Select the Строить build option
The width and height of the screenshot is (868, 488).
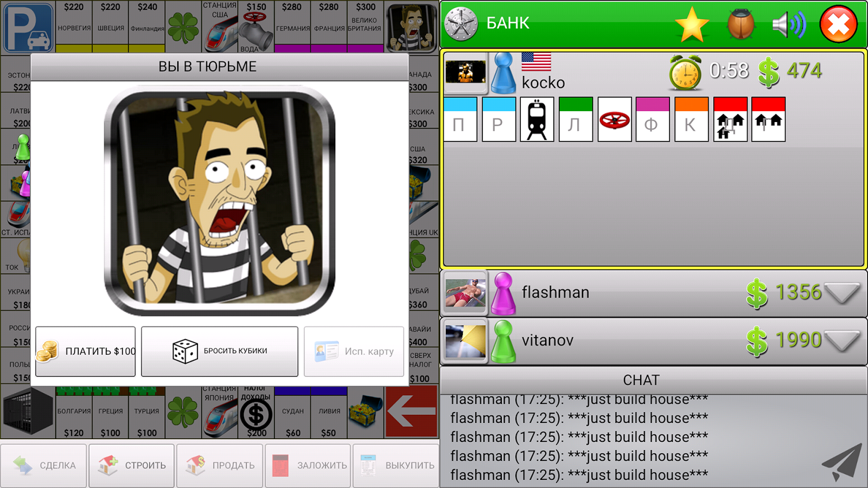131,466
